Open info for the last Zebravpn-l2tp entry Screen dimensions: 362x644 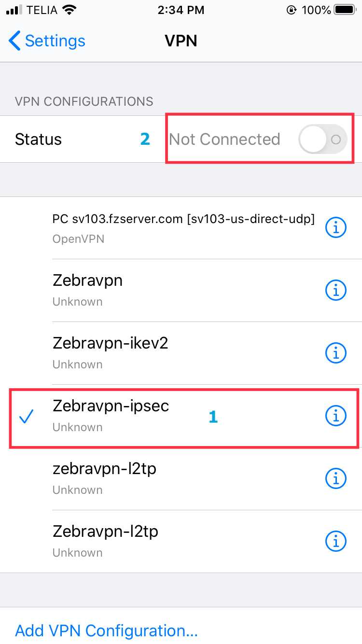336,541
